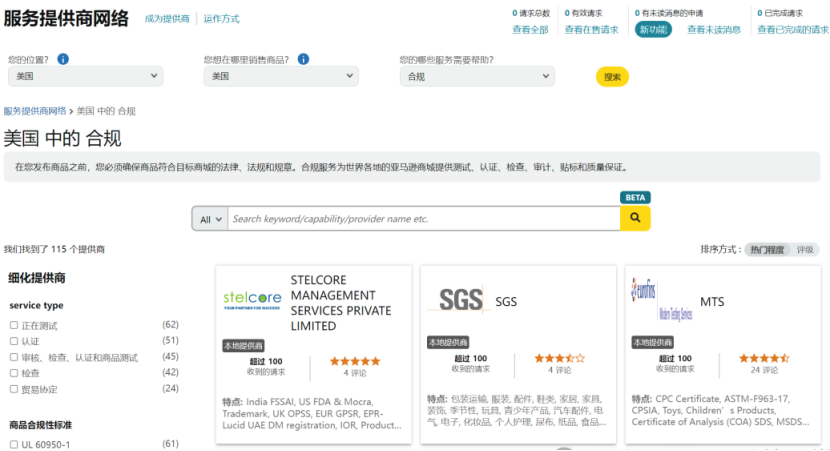Expand the 合规 service type dropdown
Viewport: 830px width, 451px height.
pyautogui.click(x=477, y=76)
